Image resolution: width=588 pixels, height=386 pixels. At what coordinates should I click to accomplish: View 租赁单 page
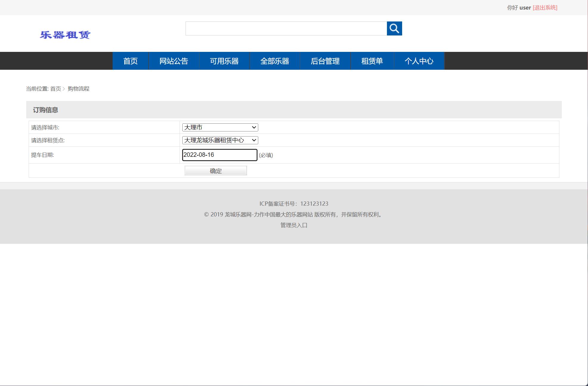(372, 61)
